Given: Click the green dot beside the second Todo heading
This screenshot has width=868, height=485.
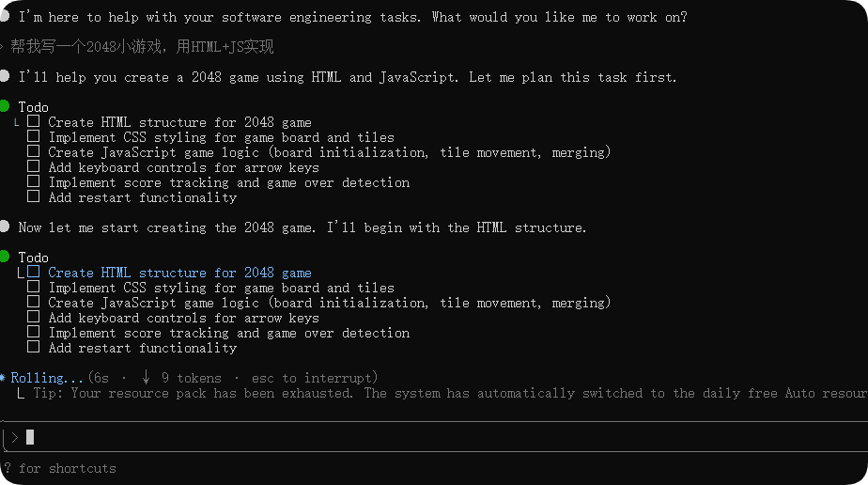Looking at the screenshot, I should [5, 257].
